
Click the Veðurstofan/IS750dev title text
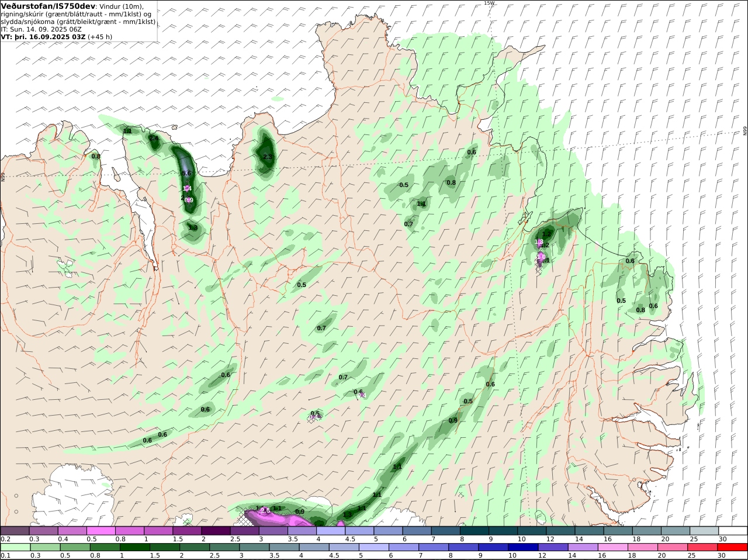(48, 6)
